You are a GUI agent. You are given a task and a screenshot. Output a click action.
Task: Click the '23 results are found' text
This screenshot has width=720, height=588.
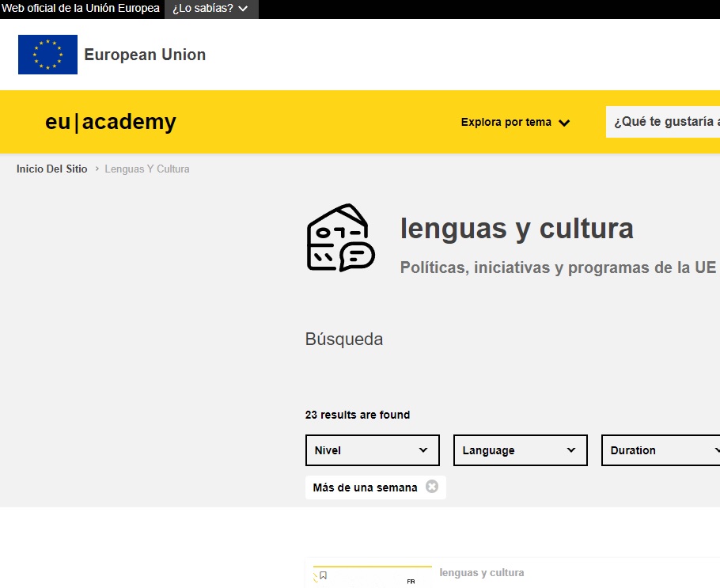pos(358,415)
